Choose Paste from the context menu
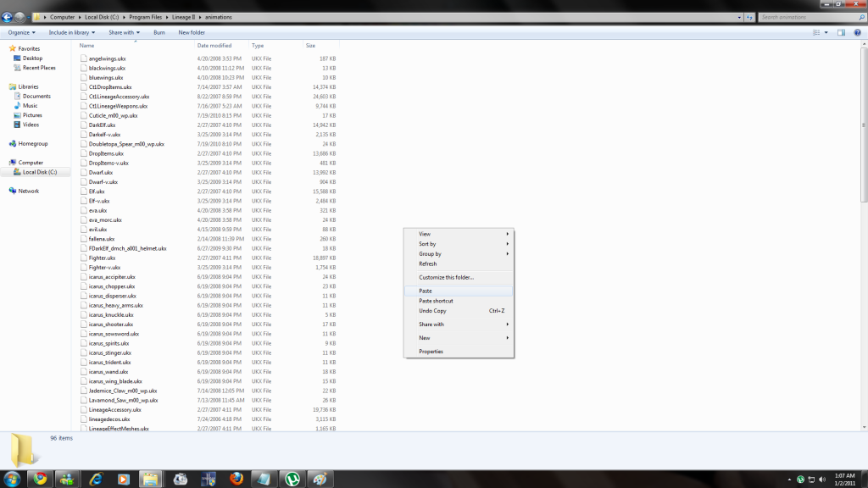The height and width of the screenshot is (488, 868). coord(426,291)
